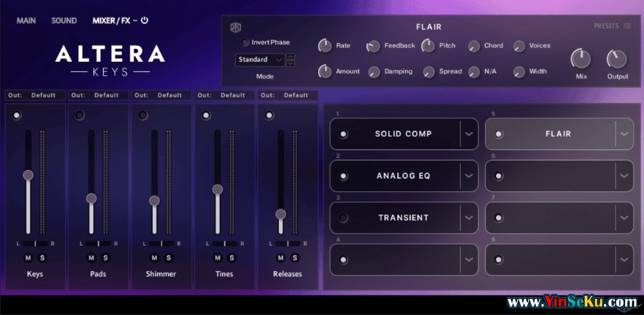Mute the Shimmer channel
Screen dimensions: 644x315
click(x=155, y=258)
